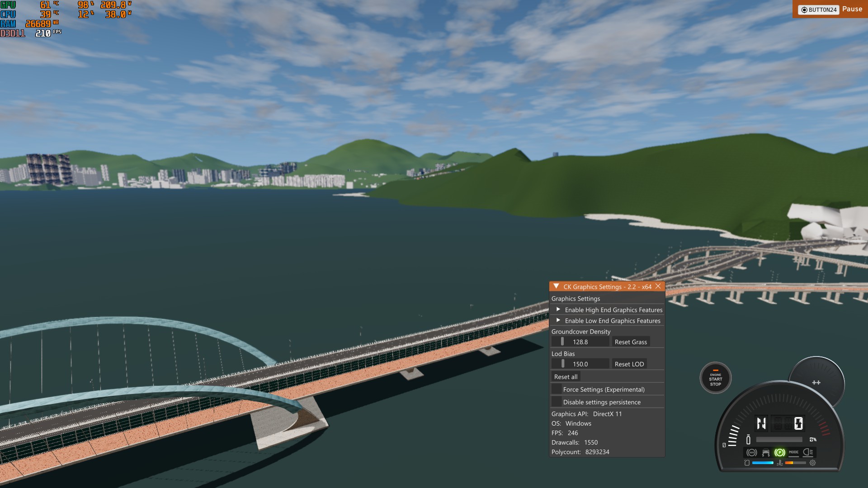868x488 pixels.
Task: Click the Groundcover Density slider
Action: click(580, 342)
